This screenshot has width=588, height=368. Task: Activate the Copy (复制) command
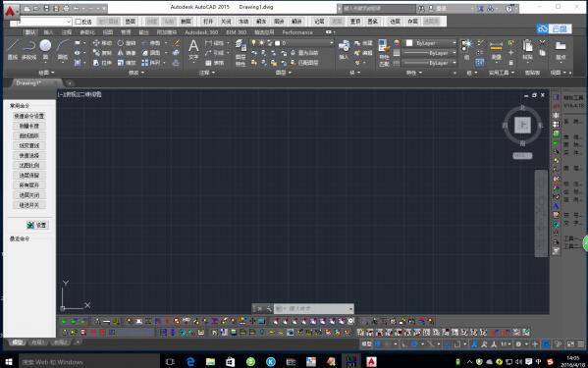click(x=102, y=53)
